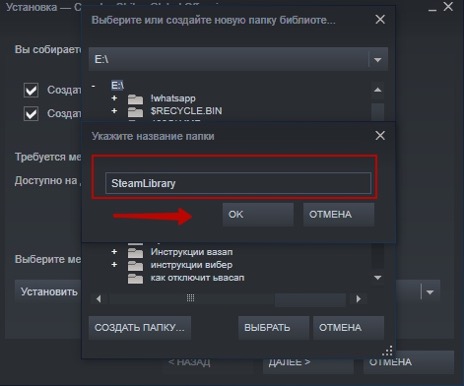The width and height of the screenshot is (464, 386).
Task: Select the $RECYCLE.BIN folder name
Action: coord(186,111)
